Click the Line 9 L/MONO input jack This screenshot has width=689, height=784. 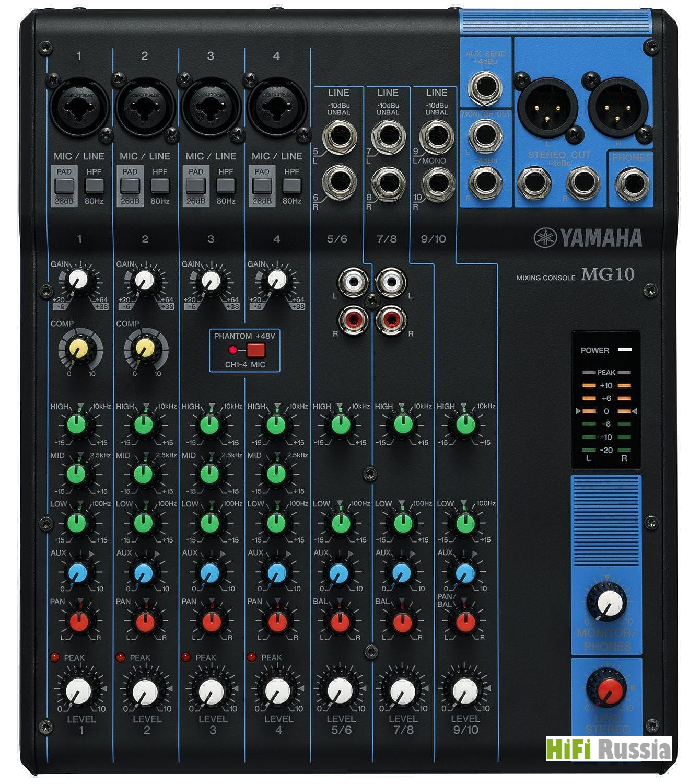[437, 137]
